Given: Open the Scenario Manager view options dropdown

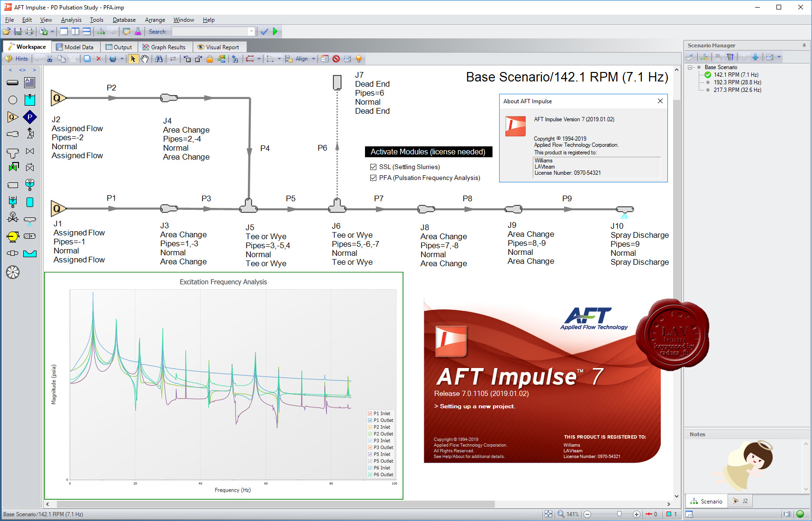Looking at the screenshot, I should [x=779, y=57].
